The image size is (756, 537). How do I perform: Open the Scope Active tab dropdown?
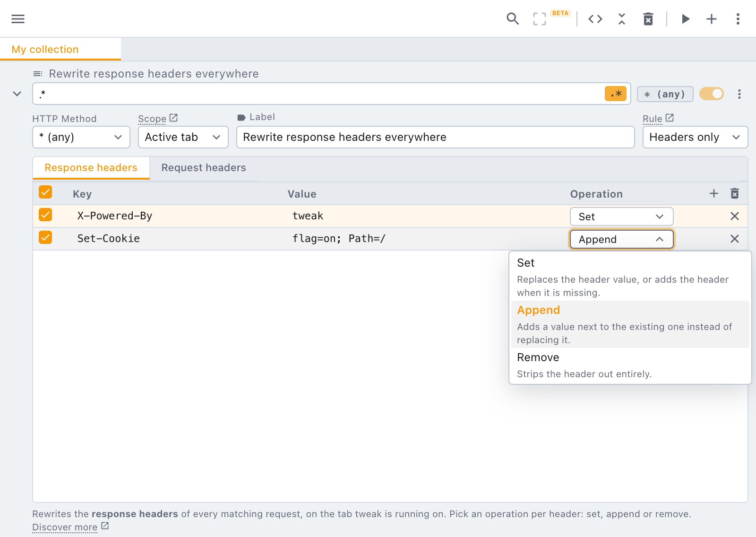click(x=183, y=137)
